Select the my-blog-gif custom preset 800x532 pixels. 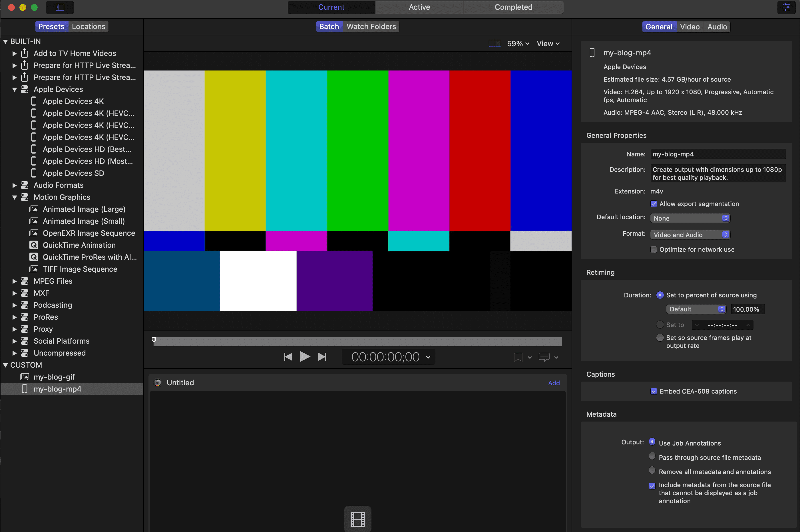click(54, 377)
